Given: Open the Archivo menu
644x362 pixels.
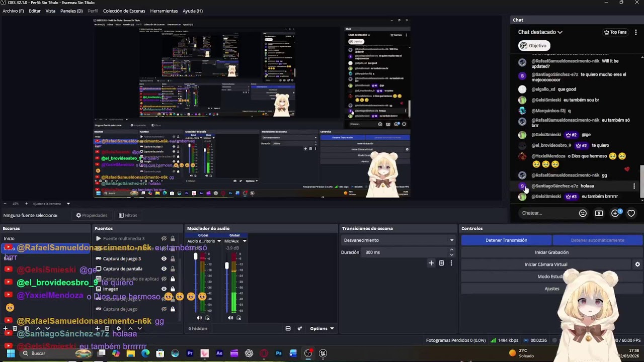Looking at the screenshot, I should tap(13, 11).
